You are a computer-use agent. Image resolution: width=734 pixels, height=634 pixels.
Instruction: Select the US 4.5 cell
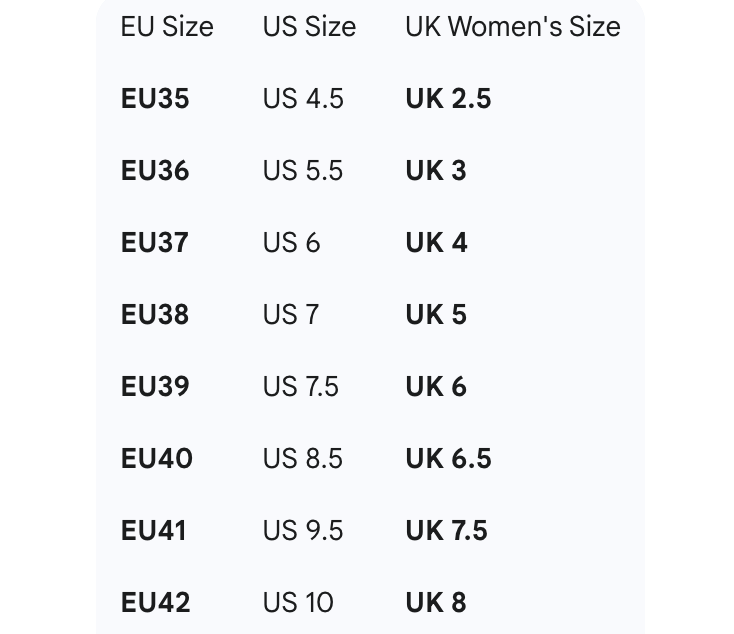(303, 99)
